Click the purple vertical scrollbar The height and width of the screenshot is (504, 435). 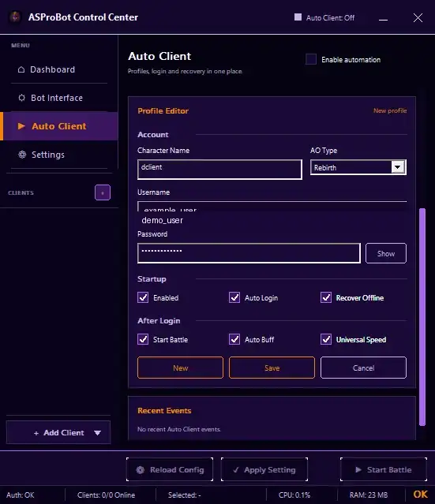pyautogui.click(x=422, y=317)
